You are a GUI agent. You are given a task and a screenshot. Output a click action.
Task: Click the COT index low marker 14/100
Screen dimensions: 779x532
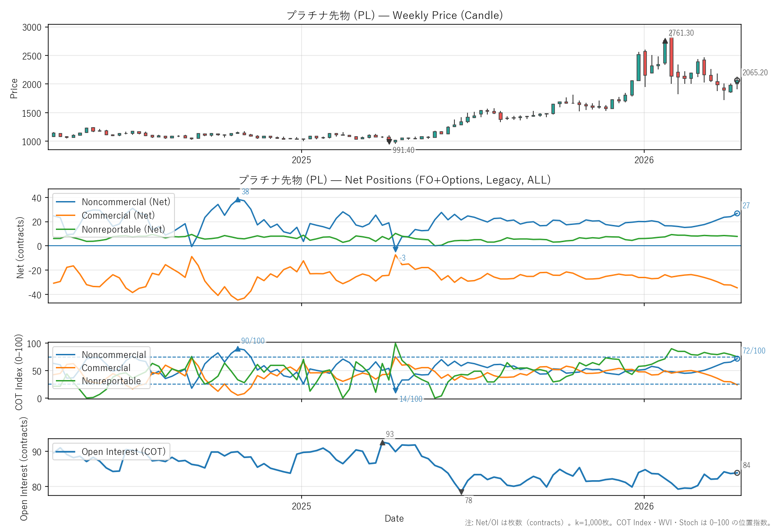[395, 390]
